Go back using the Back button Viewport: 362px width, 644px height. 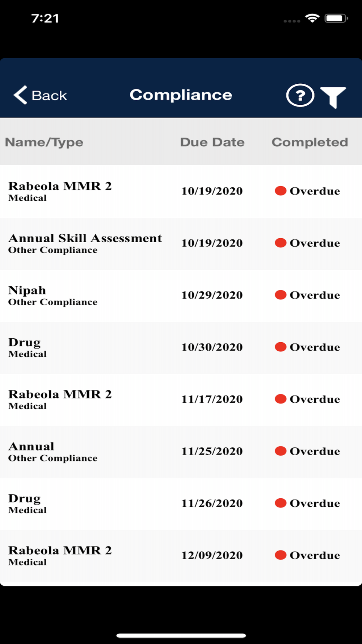point(40,95)
